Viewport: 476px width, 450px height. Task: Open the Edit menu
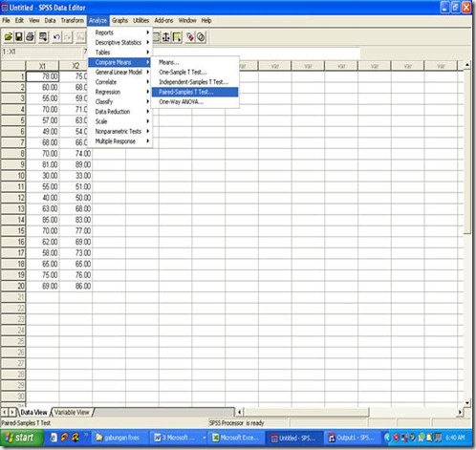click(19, 21)
